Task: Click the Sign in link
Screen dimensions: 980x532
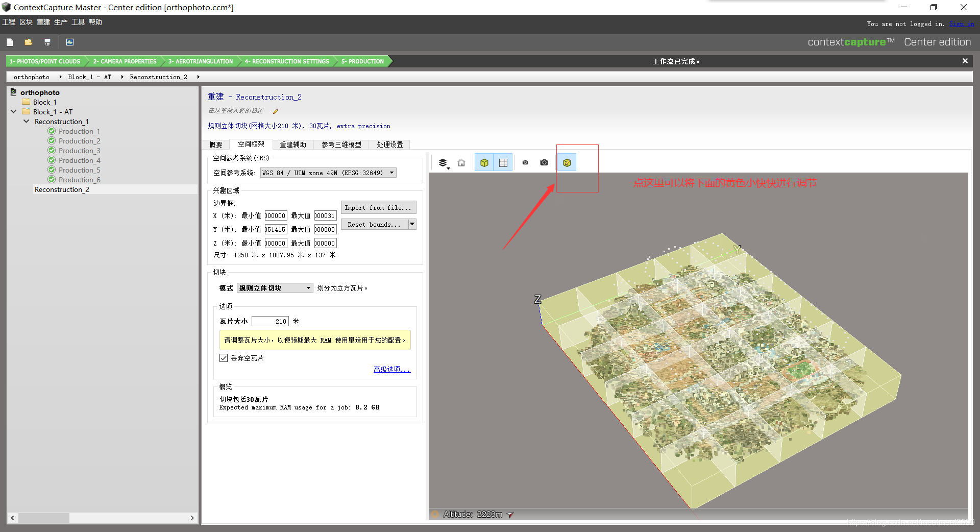Action: [962, 24]
